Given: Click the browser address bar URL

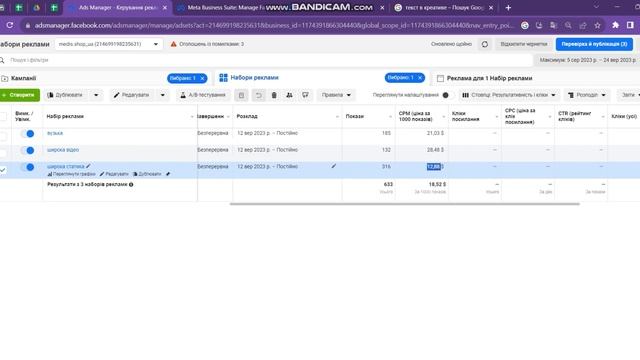Looking at the screenshot, I should [273, 25].
